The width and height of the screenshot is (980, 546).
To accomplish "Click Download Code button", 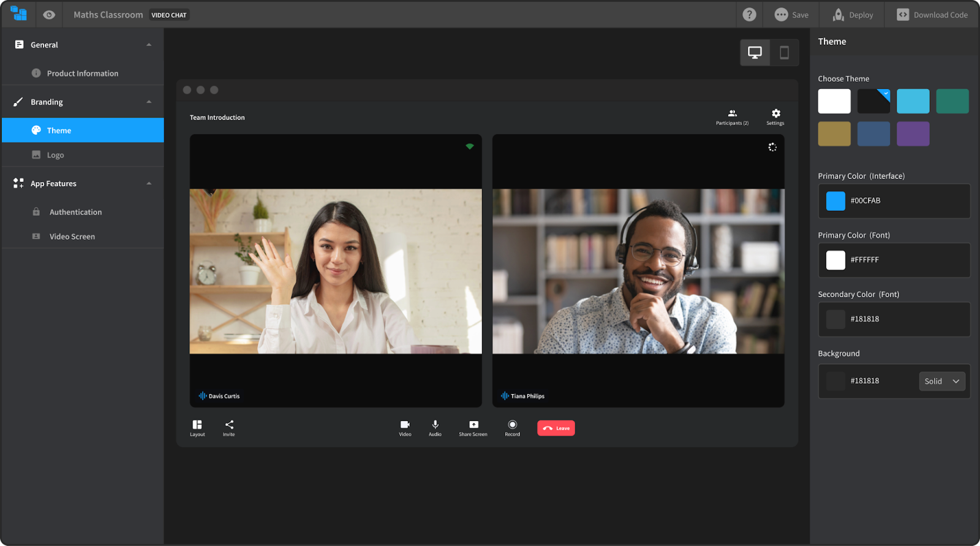I will [x=932, y=15].
